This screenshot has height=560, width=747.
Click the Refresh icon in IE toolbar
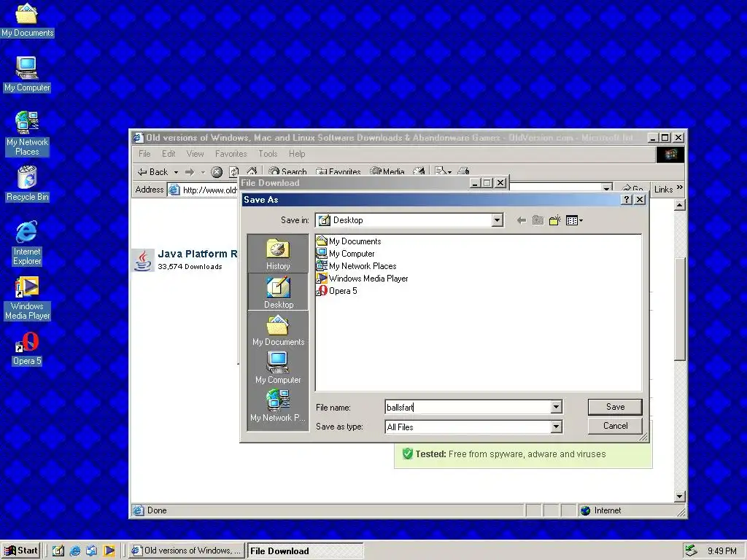tap(234, 171)
